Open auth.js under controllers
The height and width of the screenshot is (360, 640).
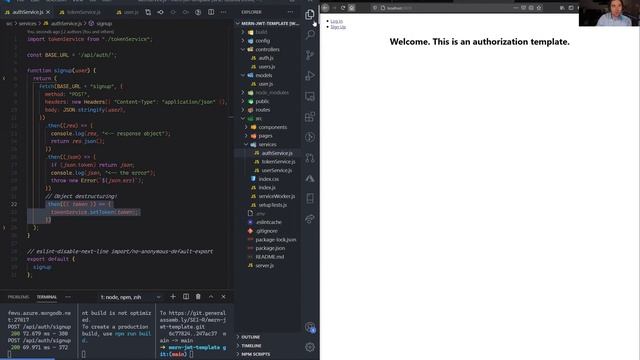[x=267, y=58]
